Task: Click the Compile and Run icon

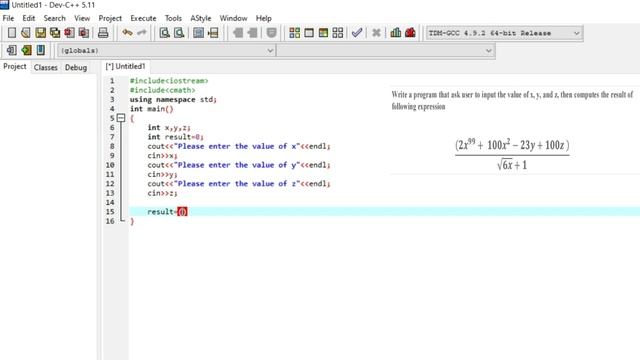Action: (323, 33)
